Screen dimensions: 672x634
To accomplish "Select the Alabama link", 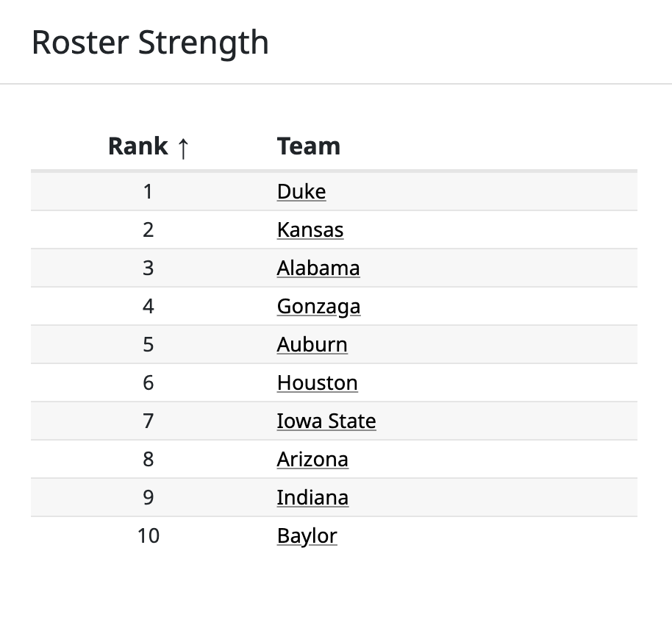I will [318, 268].
